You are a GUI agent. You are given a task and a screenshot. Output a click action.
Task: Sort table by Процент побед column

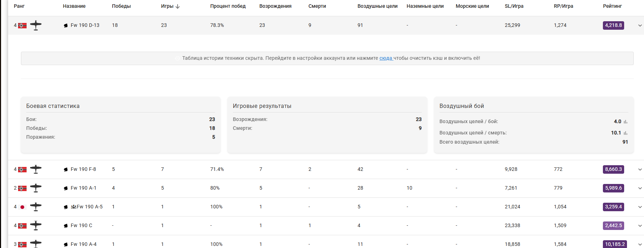pyautogui.click(x=228, y=6)
